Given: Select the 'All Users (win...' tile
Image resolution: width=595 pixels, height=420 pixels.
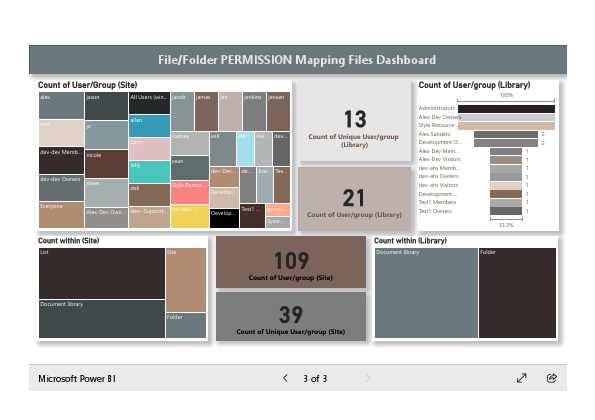Looking at the screenshot, I should (150, 103).
